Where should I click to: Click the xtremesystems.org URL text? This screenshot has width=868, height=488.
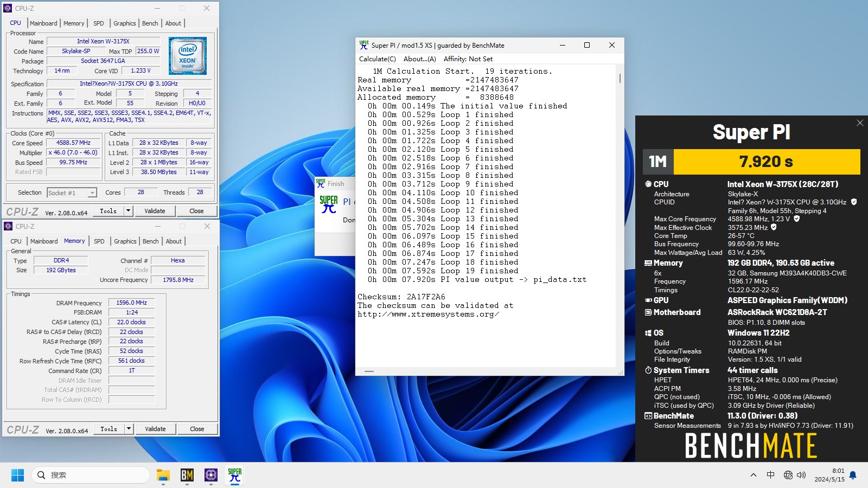(x=429, y=314)
